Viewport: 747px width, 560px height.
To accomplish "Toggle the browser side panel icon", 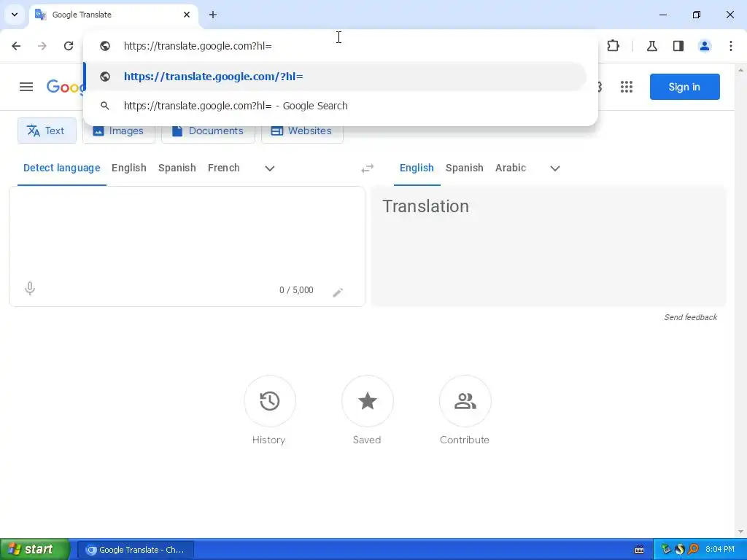I will [x=678, y=46].
